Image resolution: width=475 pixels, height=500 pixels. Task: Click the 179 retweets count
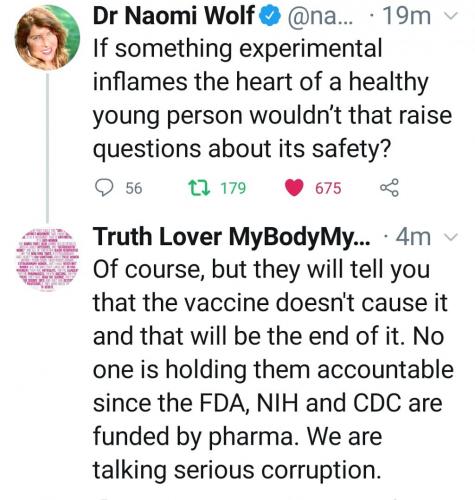pos(233,188)
